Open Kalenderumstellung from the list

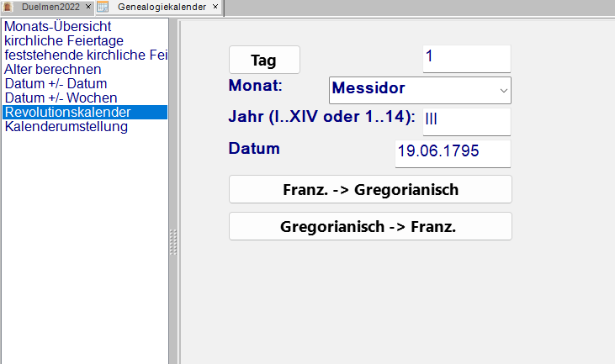[66, 127]
